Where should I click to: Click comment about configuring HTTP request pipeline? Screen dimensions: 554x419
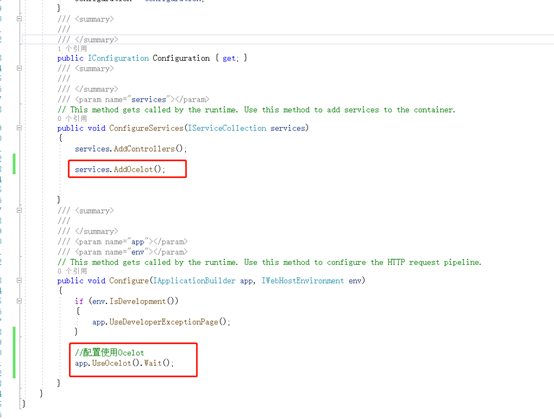click(269, 262)
